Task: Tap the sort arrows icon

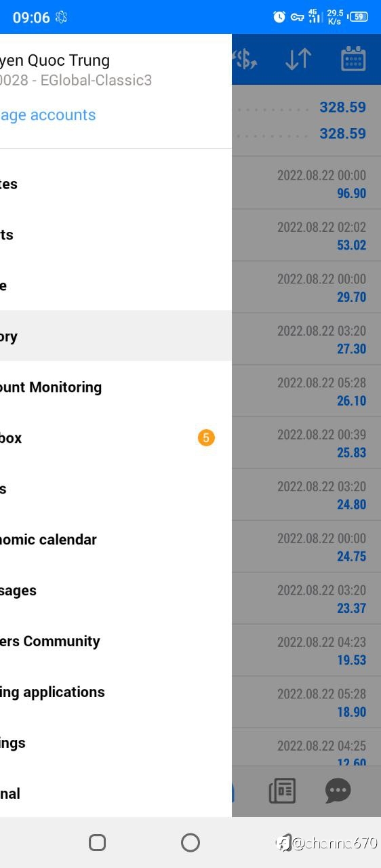Action: click(x=298, y=60)
